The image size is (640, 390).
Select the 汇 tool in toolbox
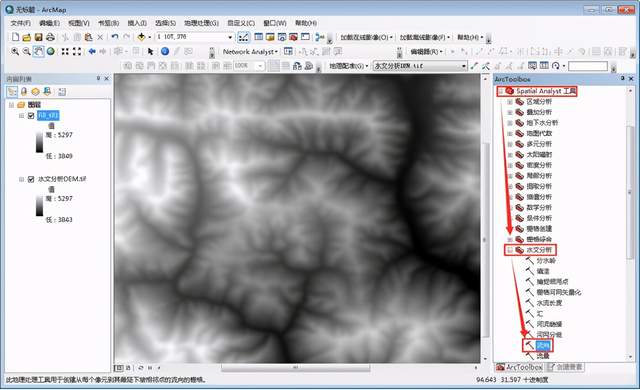[x=540, y=314]
